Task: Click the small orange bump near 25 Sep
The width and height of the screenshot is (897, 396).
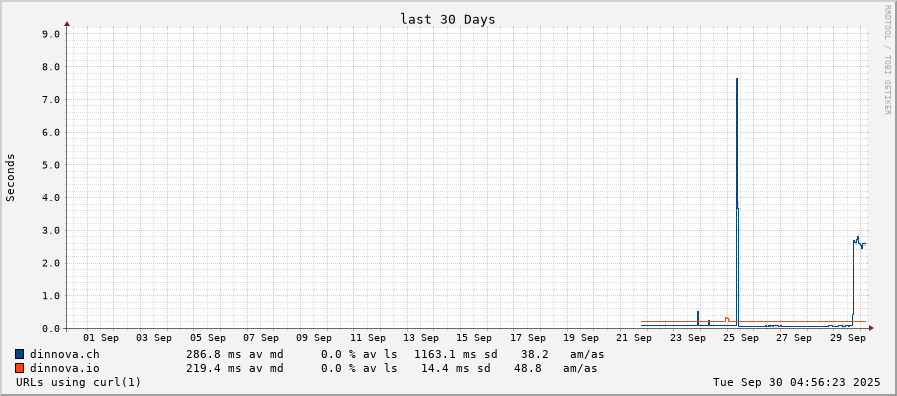Action: pos(727,319)
